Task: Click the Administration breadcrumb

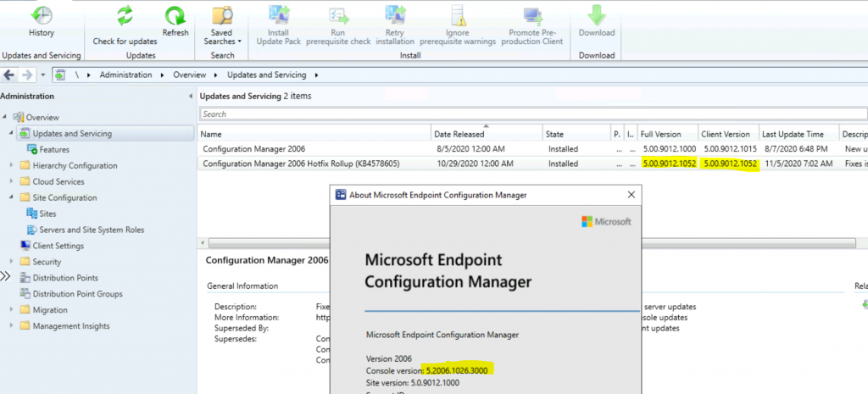Action: [125, 75]
